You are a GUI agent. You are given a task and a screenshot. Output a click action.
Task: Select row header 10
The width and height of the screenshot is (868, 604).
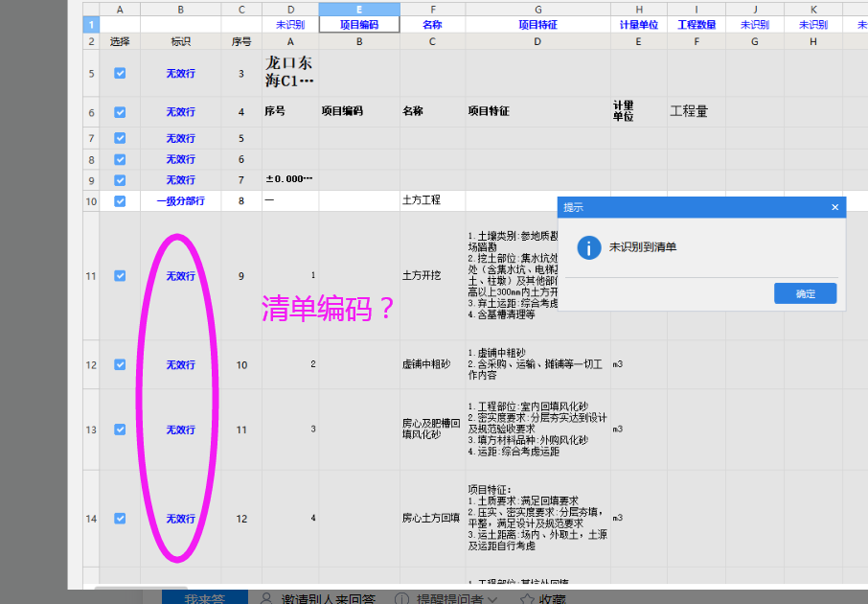(x=91, y=201)
